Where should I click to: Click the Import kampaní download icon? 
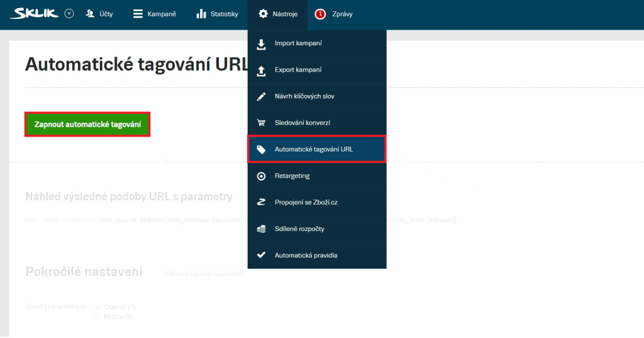click(262, 44)
